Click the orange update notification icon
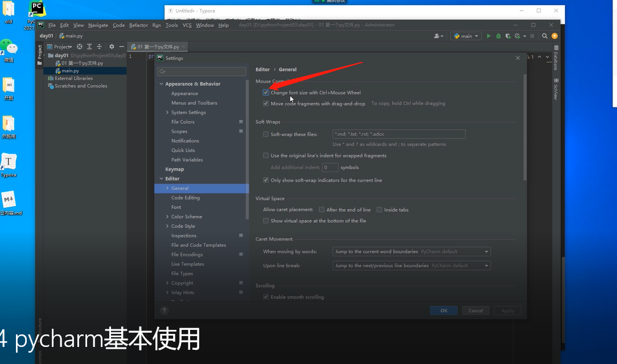 tap(554, 36)
